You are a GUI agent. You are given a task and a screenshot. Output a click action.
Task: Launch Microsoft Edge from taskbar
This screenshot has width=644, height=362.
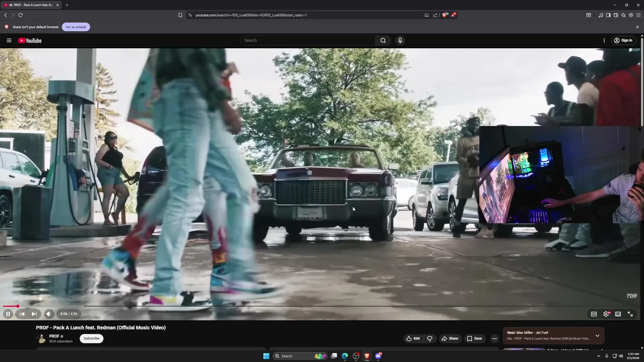coord(345,356)
